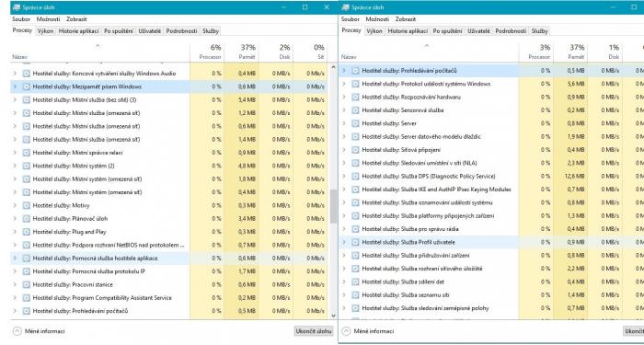Click Méně informací in the right window

(374, 331)
